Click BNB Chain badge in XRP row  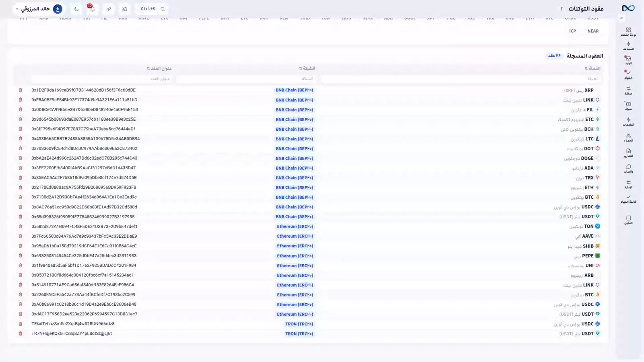294,90
